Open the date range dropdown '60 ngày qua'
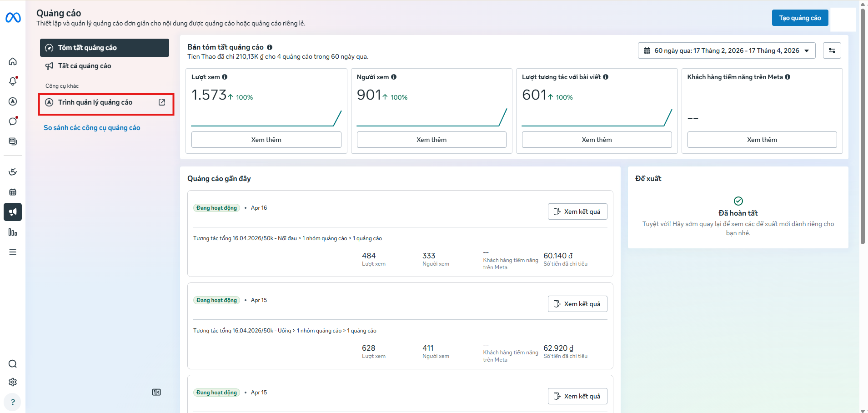Viewport: 868px width, 413px height. pos(726,50)
